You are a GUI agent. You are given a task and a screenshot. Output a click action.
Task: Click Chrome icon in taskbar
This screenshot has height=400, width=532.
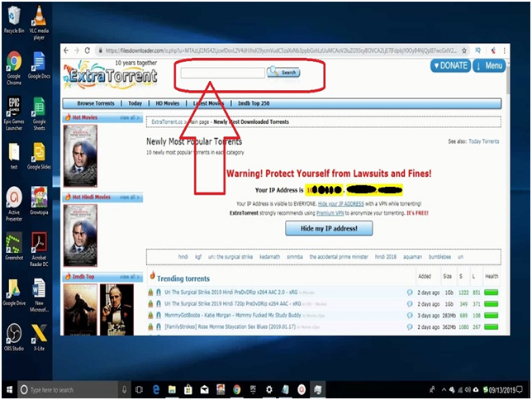237,390
